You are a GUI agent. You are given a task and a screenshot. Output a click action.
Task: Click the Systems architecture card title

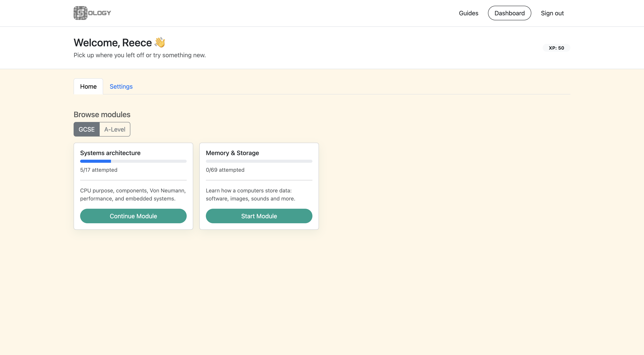(x=110, y=153)
